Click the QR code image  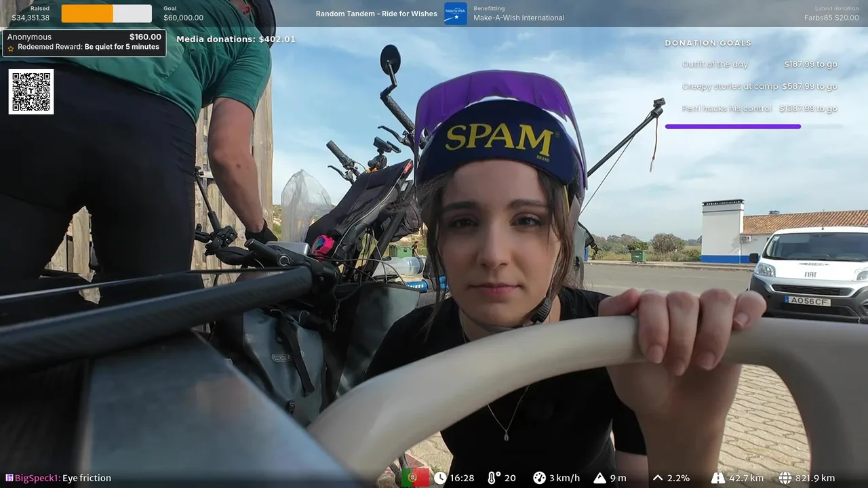(x=31, y=91)
